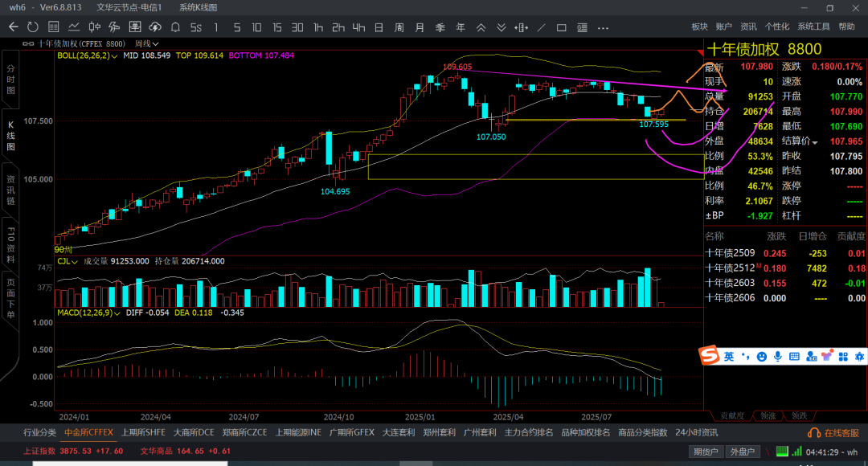Switch to the 中金所CFFEX exchange tab
Image resolution: width=868 pixels, height=466 pixels.
coord(88,432)
